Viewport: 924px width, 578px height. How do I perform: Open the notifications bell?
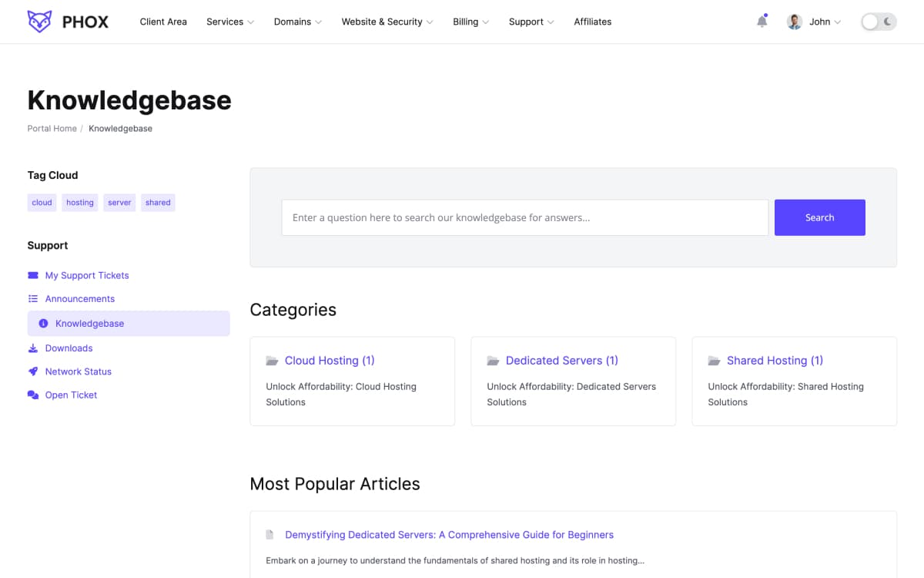[x=762, y=22]
